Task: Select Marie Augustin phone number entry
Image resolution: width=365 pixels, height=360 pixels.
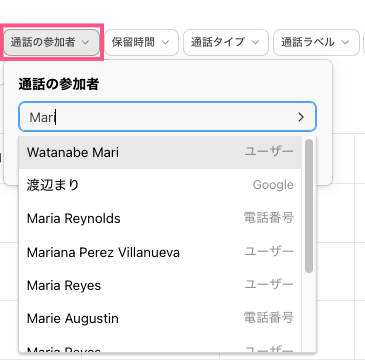Action: click(x=160, y=318)
